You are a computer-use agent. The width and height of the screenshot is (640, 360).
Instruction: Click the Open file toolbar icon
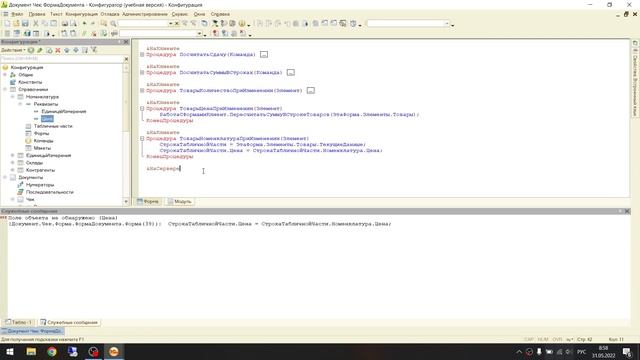(x=16, y=24)
